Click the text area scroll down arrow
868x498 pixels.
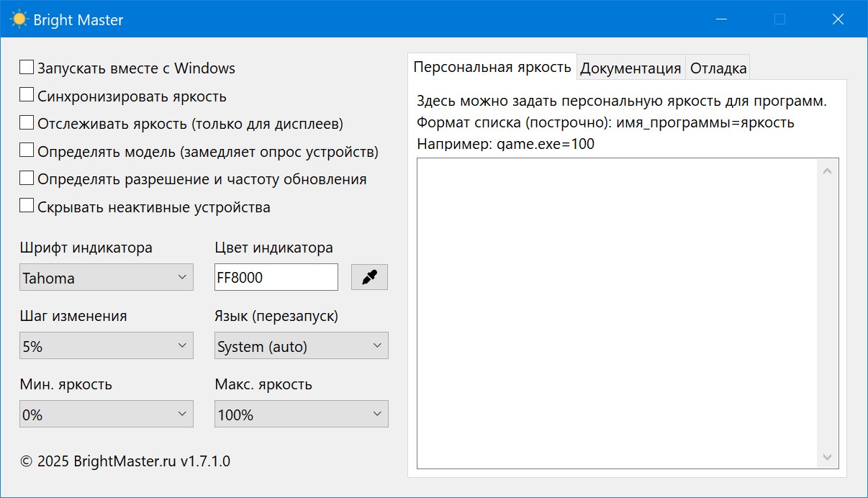tap(826, 457)
